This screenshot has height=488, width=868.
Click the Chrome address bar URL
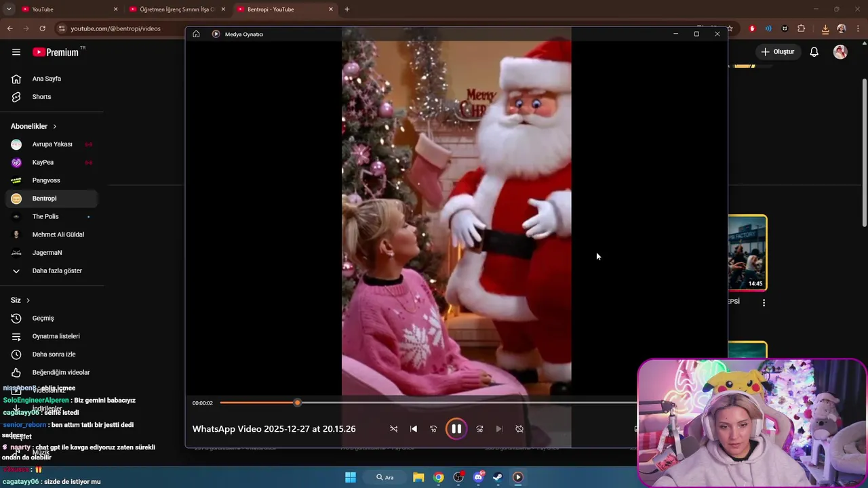tap(115, 28)
